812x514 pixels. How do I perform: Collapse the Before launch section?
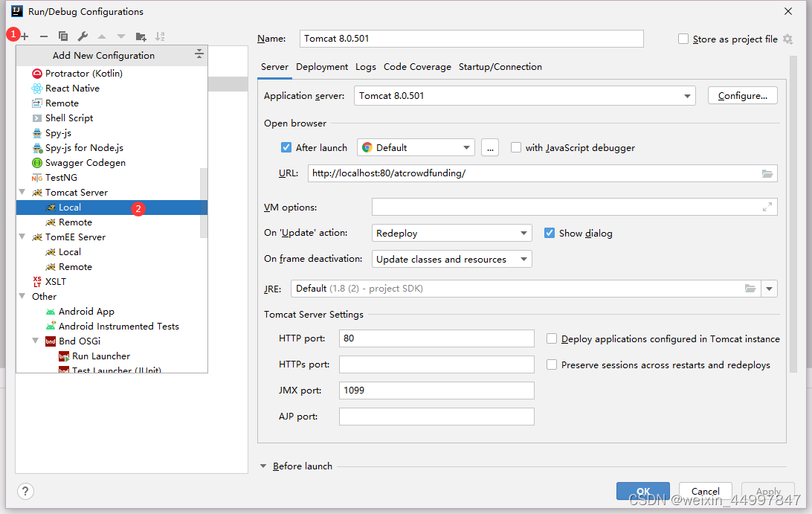point(263,466)
